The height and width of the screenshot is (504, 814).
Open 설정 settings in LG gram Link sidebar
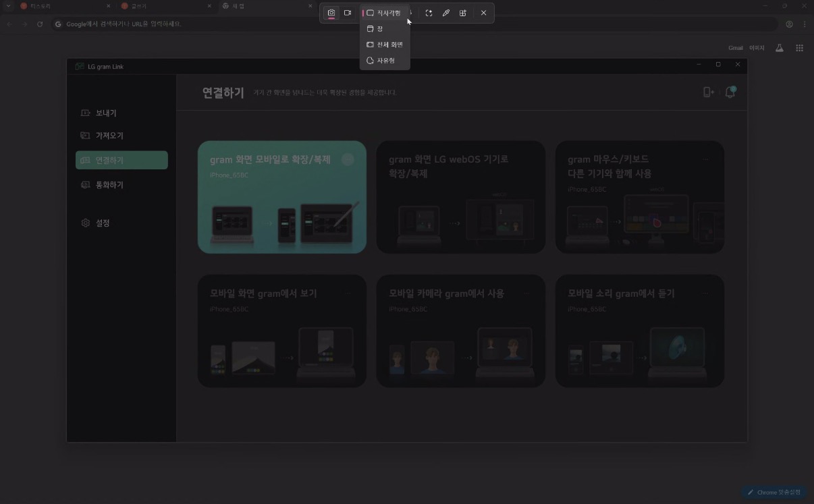pyautogui.click(x=121, y=223)
